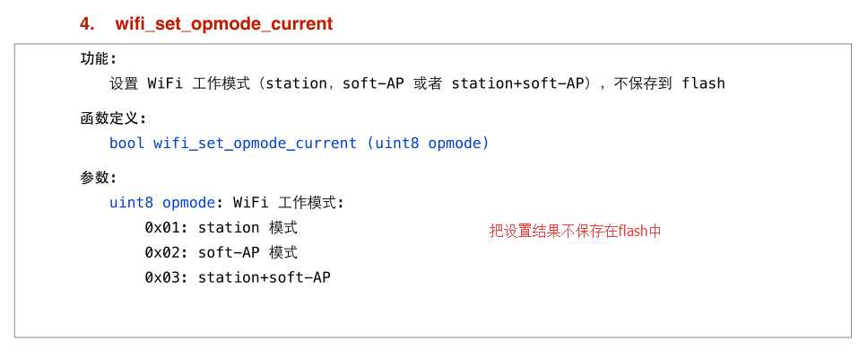Click 不保存到 flash in the description
This screenshot has width=868, height=351.
click(669, 83)
